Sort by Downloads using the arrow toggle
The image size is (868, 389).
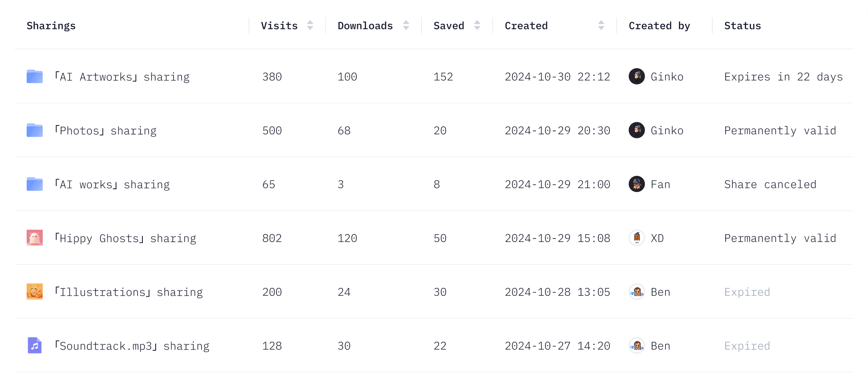pyautogui.click(x=406, y=25)
